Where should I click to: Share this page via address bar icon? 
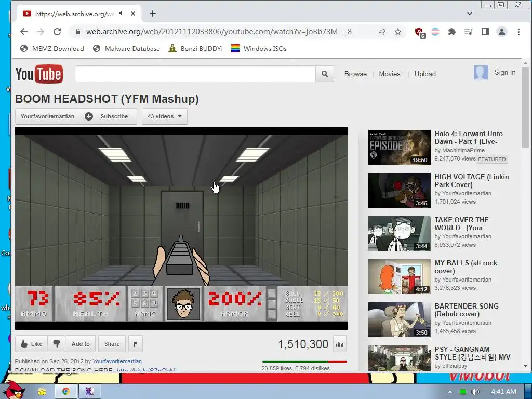[x=381, y=32]
